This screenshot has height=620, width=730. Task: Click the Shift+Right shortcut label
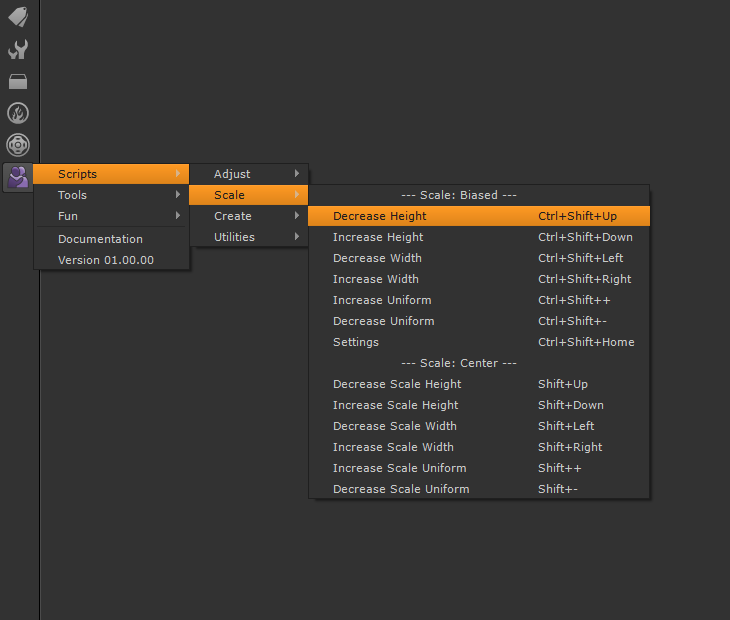pos(570,447)
